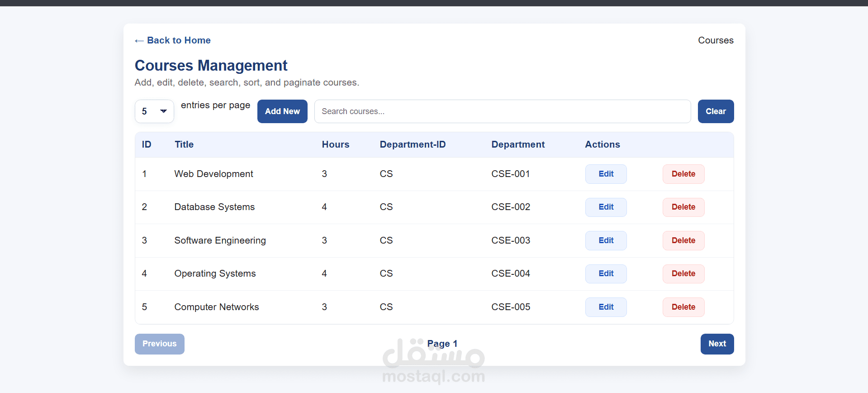Select the Software Engineering title cell
This screenshot has height=393, width=868.
point(220,240)
